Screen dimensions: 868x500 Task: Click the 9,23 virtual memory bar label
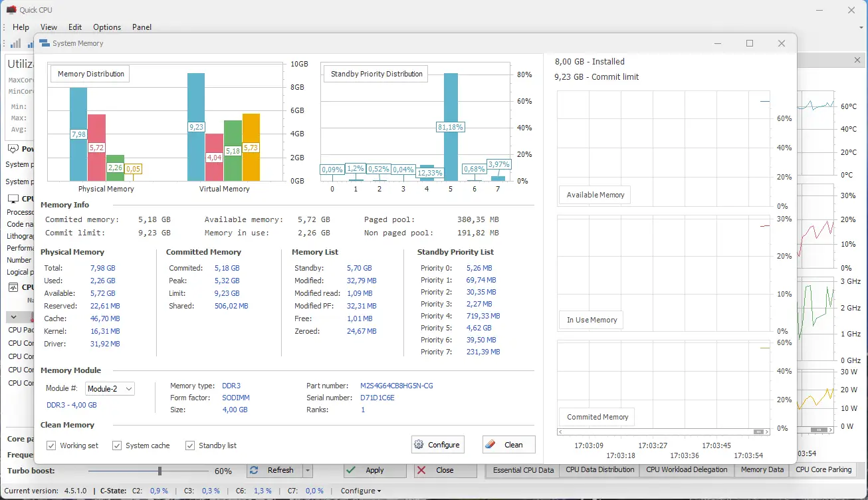pyautogui.click(x=196, y=127)
